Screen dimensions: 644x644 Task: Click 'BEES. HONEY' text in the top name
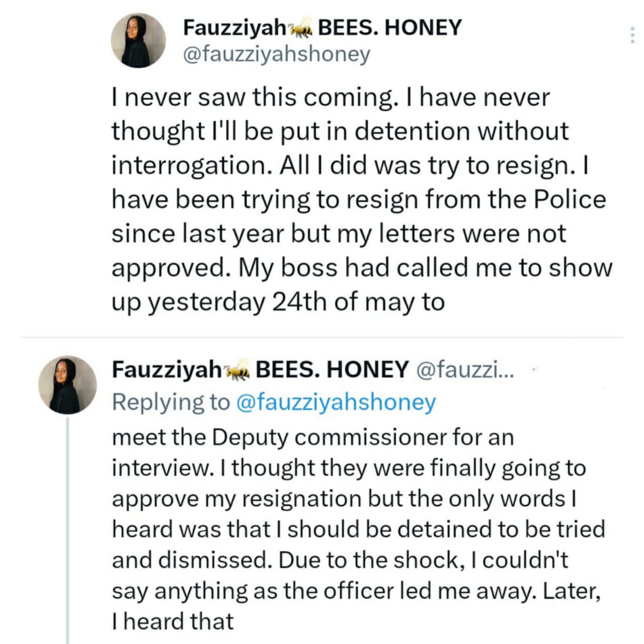(x=390, y=28)
